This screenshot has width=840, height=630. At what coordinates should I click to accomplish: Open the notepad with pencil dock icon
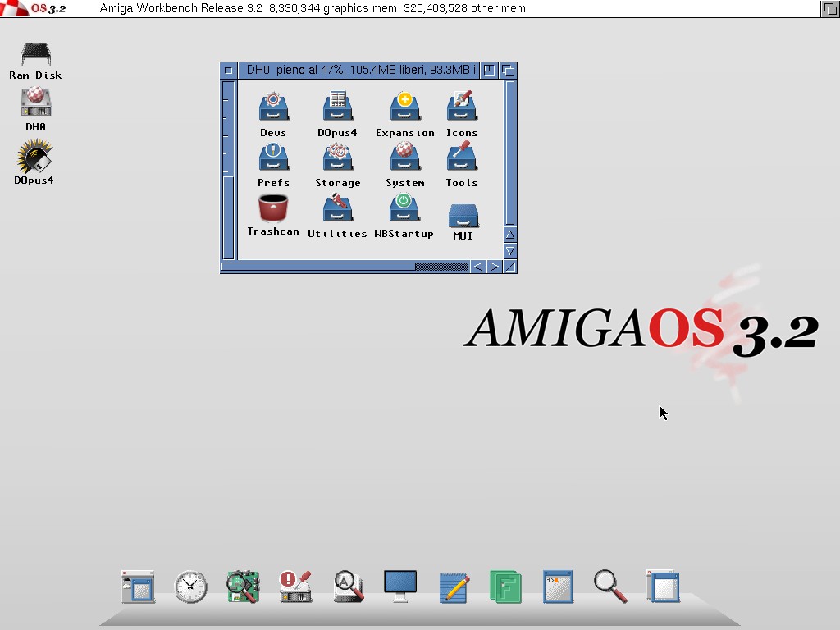coord(454,587)
